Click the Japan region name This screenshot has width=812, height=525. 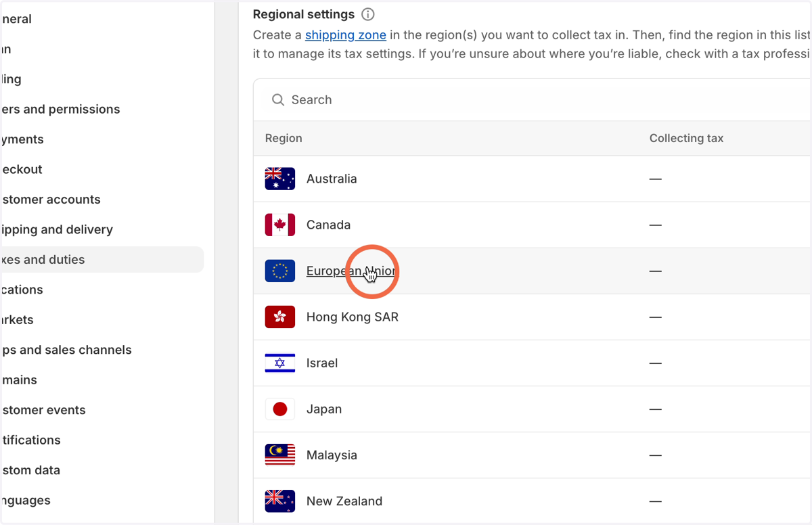coord(324,409)
